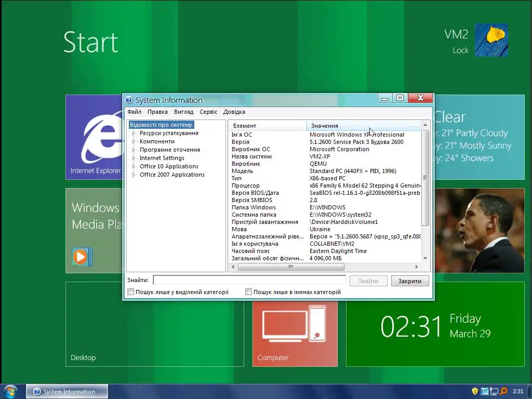Click the scroll down arrow in details pane
The width and height of the screenshot is (532, 399).
(x=425, y=259)
